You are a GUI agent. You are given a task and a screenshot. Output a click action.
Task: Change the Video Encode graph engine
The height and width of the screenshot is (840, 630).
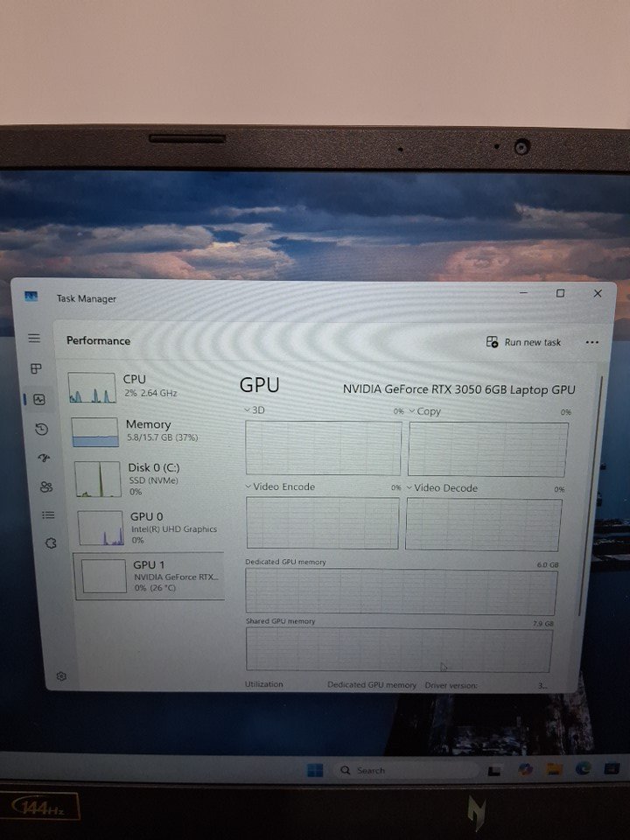click(280, 486)
